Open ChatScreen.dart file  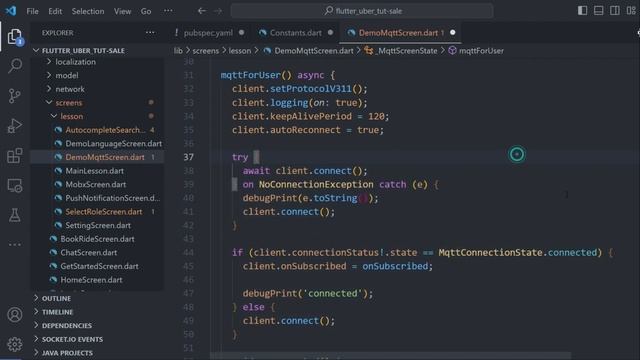pyautogui.click(x=89, y=253)
